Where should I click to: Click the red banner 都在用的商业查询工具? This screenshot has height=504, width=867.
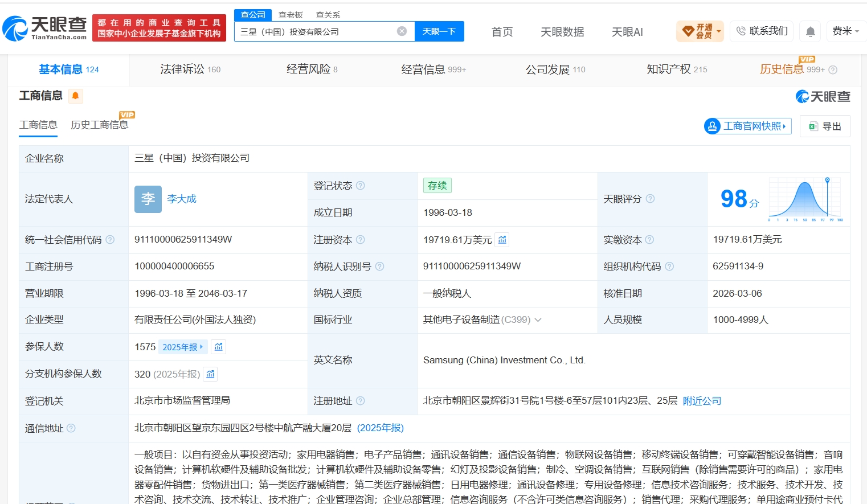click(x=160, y=28)
